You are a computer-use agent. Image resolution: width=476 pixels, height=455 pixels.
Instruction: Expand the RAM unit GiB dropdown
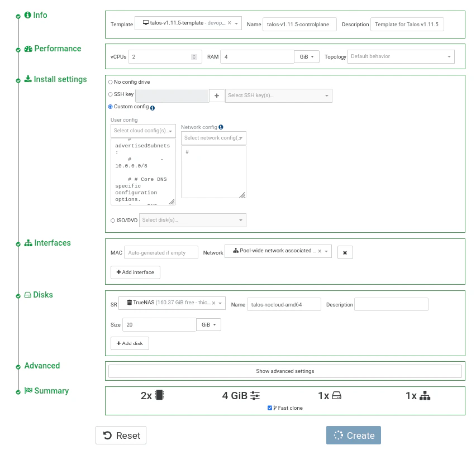[306, 56]
